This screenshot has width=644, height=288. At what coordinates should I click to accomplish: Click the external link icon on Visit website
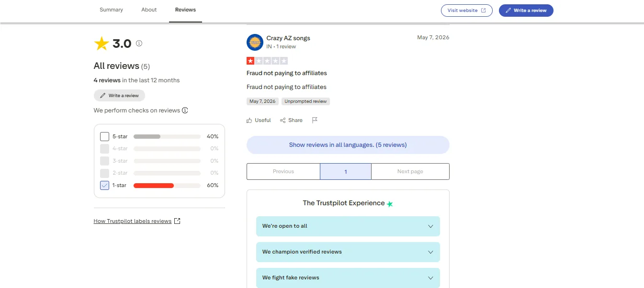tap(483, 11)
